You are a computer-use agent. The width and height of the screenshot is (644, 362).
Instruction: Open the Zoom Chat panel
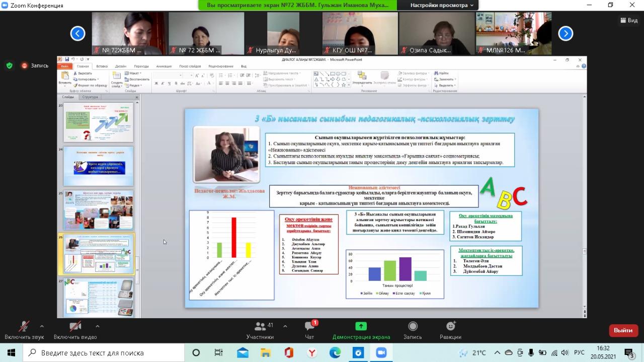tap(310, 326)
